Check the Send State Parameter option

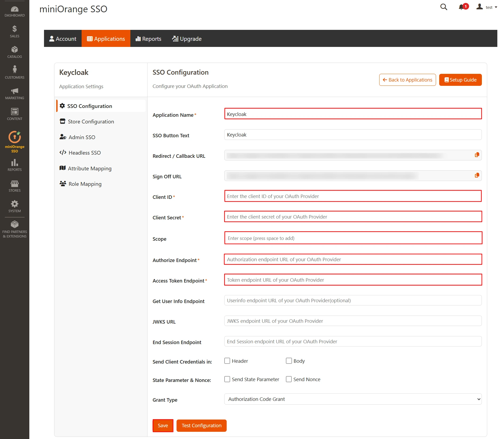(227, 379)
